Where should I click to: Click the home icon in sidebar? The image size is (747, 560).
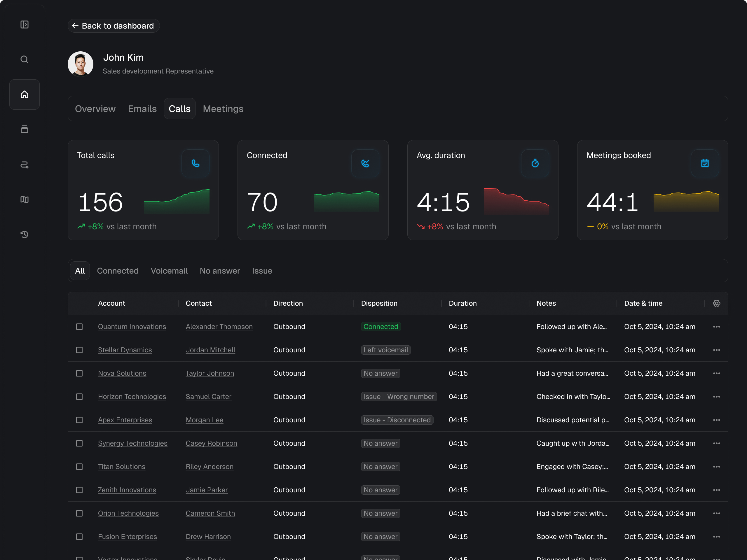24,94
